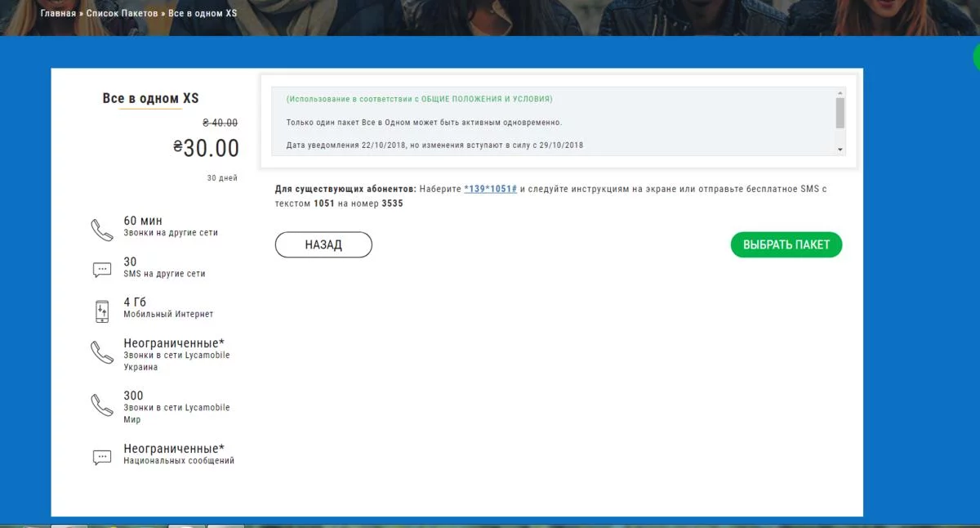Viewport: 980px width, 528px height.
Task: Click Для существующих абонентов label
Action: coord(345,189)
